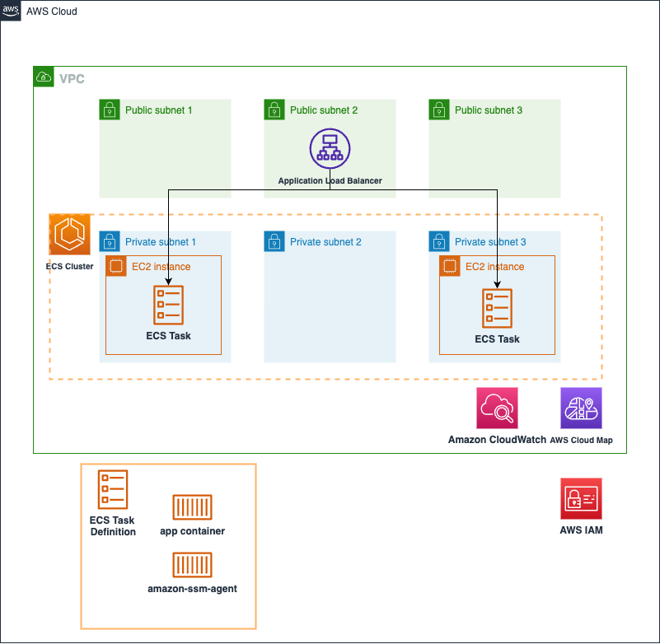Click the Private subnet 3 label
This screenshot has width=660, height=644.
[x=490, y=242]
